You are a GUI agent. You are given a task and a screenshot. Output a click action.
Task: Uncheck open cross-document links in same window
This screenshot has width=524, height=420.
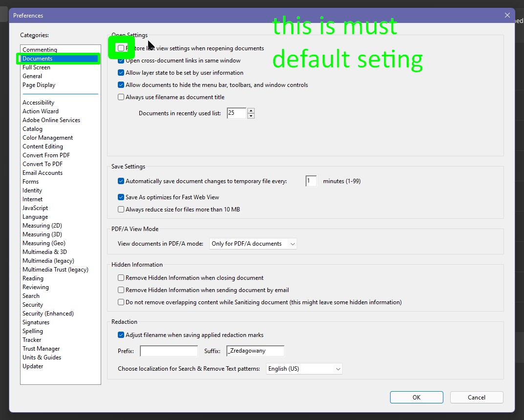tap(121, 60)
